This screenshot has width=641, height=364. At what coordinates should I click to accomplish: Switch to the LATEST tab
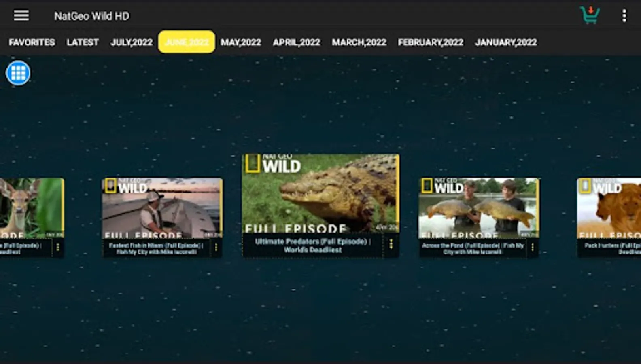pyautogui.click(x=83, y=42)
